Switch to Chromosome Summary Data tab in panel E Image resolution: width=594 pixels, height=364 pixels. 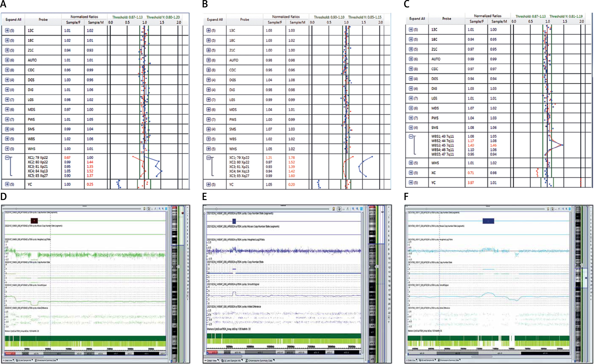[260, 360]
